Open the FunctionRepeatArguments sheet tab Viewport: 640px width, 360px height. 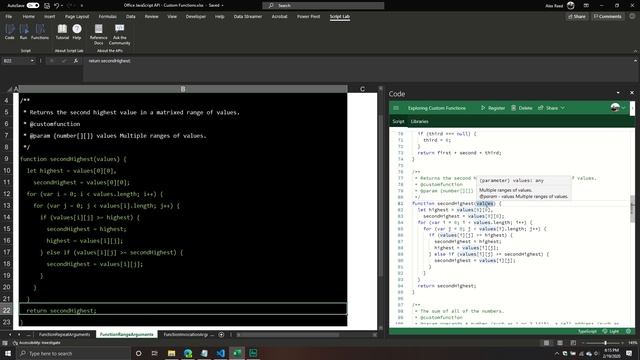click(x=64, y=335)
